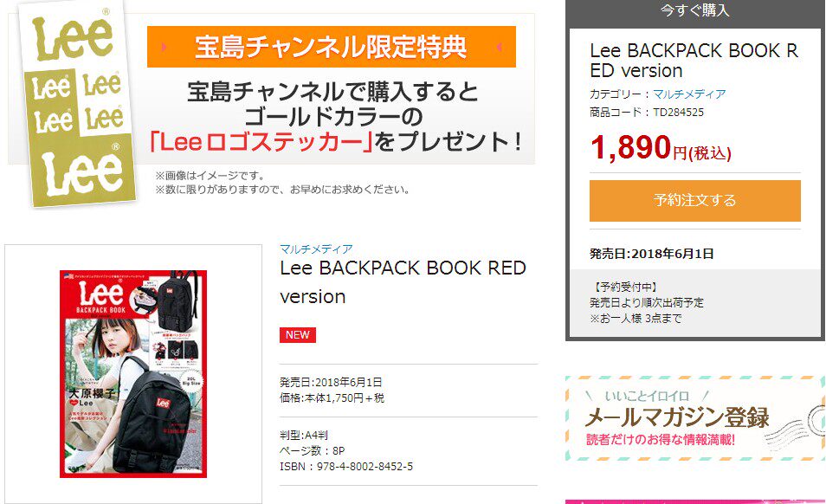Click the ISBN number text

tap(346, 467)
